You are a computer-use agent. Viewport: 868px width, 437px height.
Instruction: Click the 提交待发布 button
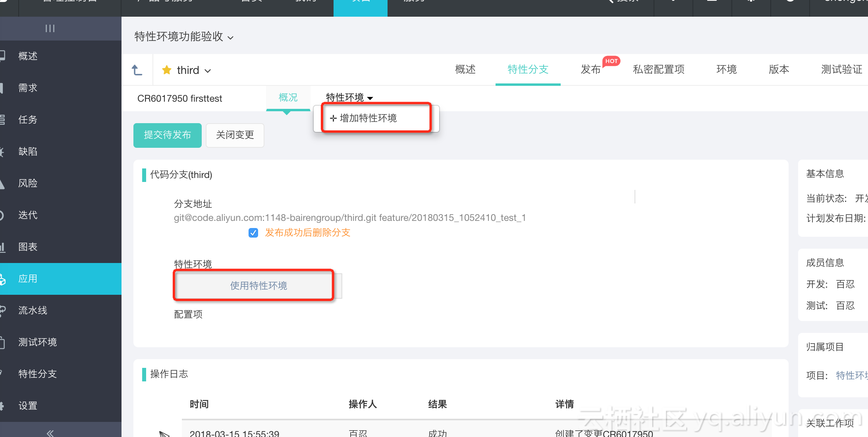click(x=167, y=135)
